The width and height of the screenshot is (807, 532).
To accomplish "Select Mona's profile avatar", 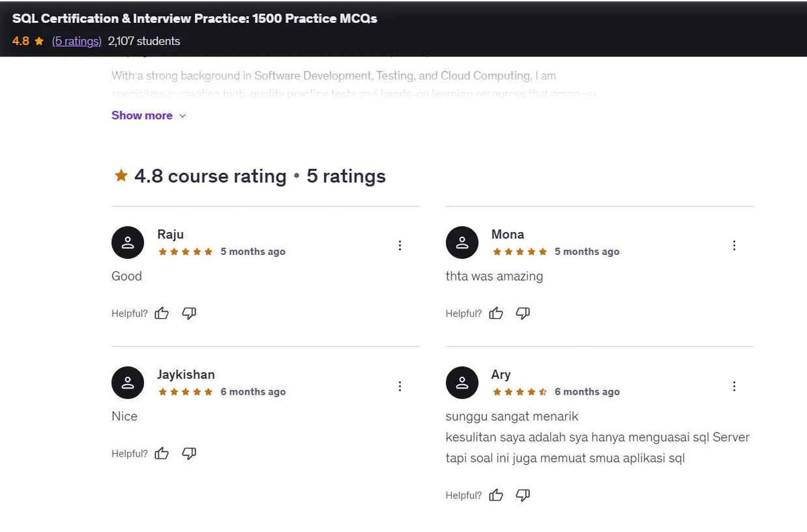I will 462,242.
